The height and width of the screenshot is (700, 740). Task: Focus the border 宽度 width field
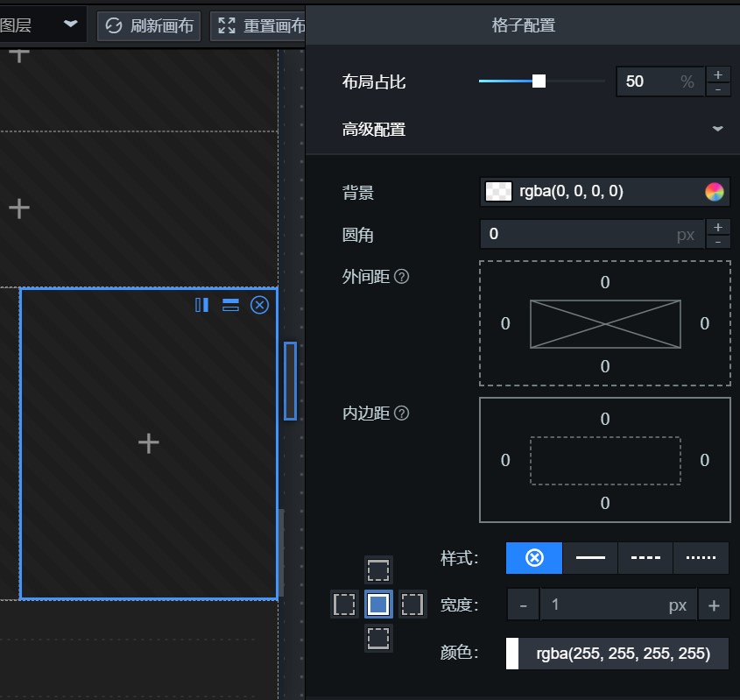click(x=618, y=605)
